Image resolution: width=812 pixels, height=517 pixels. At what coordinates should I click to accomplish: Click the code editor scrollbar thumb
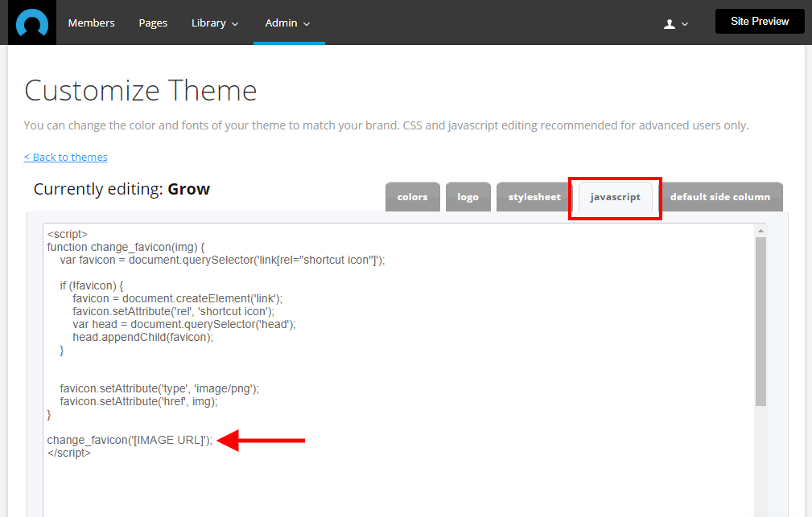[760, 322]
